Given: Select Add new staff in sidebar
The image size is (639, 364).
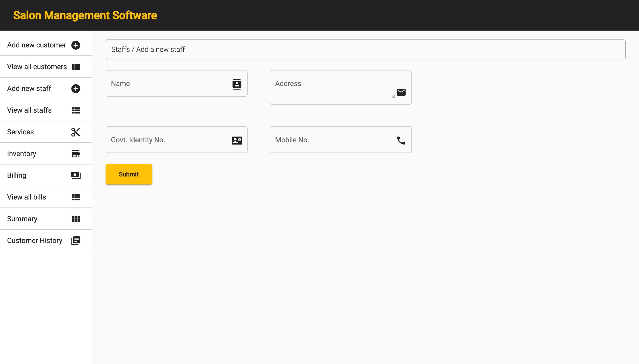Looking at the screenshot, I should [x=29, y=88].
